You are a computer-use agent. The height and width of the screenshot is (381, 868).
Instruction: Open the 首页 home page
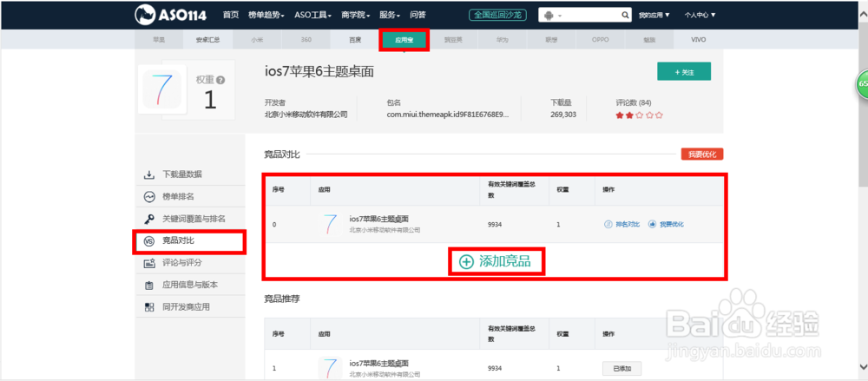pos(231,15)
